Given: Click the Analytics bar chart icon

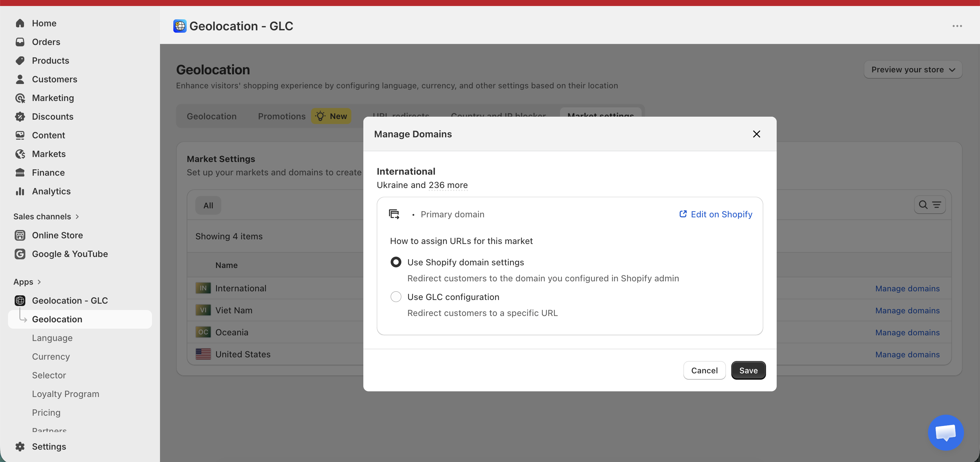Looking at the screenshot, I should (x=20, y=191).
